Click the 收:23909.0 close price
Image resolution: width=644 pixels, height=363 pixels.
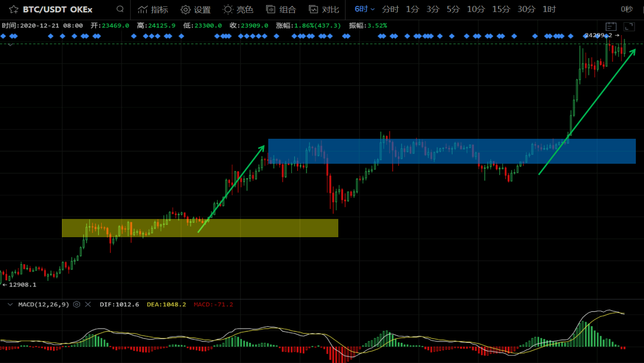click(249, 25)
